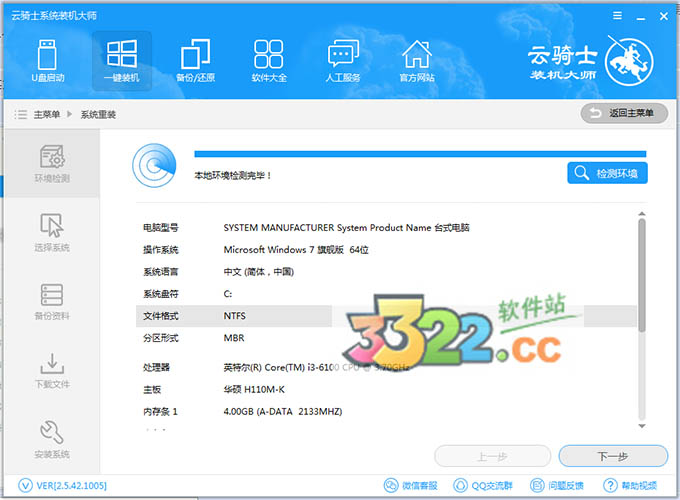Select 备份资料 step in sidebar
This screenshot has height=500, width=680.
(x=52, y=301)
